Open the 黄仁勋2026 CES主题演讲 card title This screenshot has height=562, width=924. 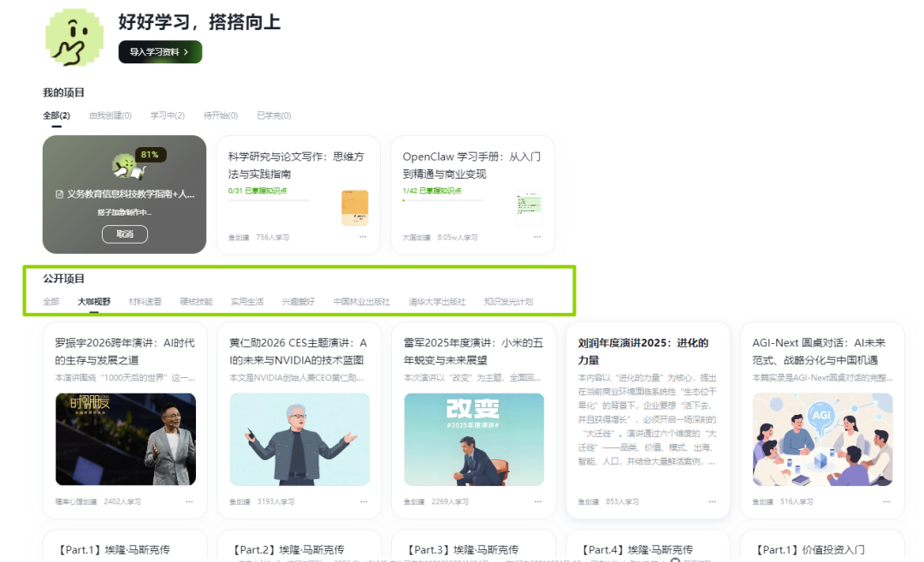click(299, 351)
